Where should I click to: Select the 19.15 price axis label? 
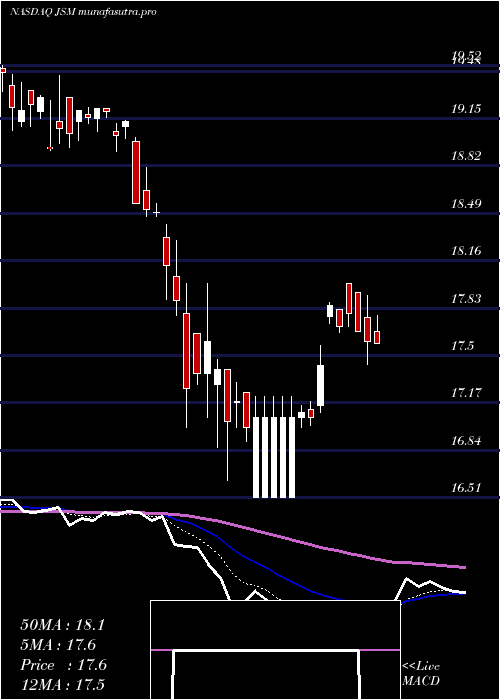pos(467,108)
